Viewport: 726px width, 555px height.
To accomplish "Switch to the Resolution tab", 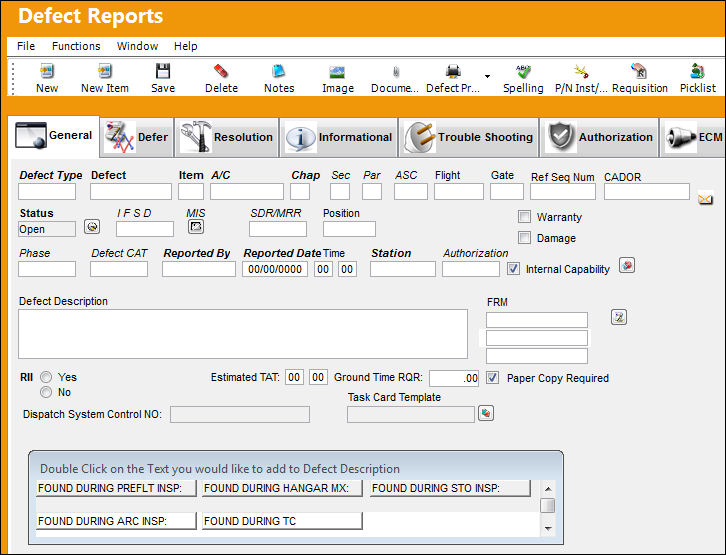I will pos(227,137).
